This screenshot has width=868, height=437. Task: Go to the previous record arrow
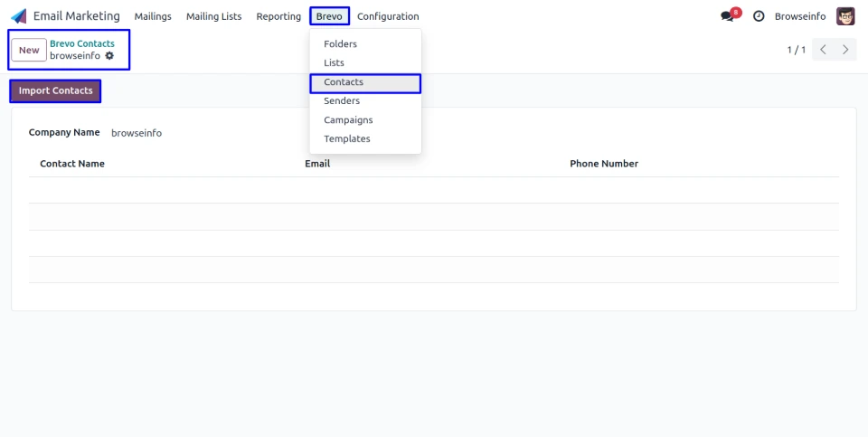point(823,50)
